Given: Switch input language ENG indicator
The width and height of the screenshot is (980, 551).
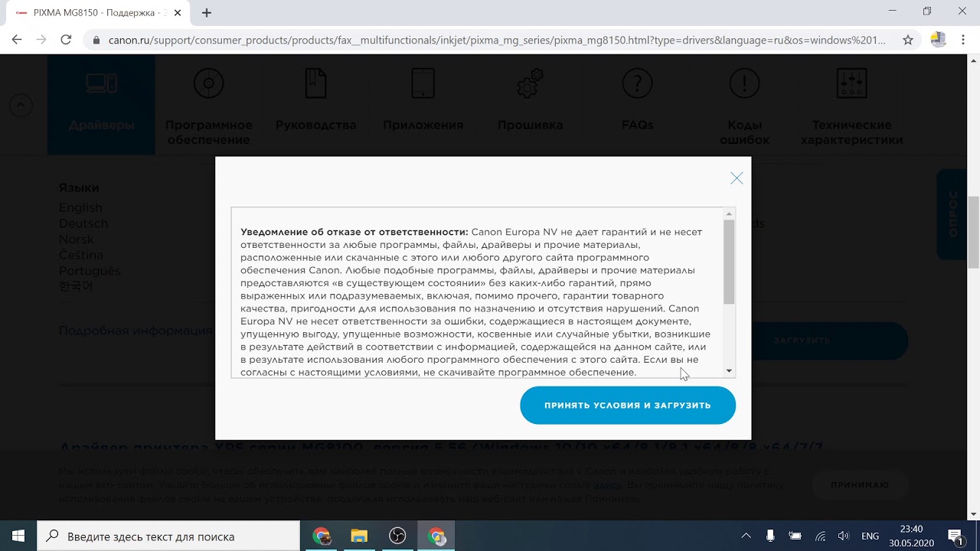Looking at the screenshot, I should point(870,536).
